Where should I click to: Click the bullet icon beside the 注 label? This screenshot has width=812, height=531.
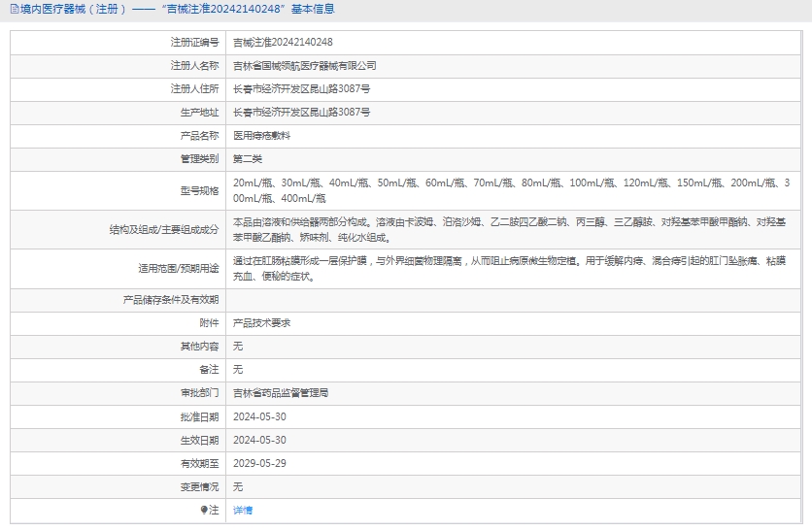pyautogui.click(x=204, y=510)
